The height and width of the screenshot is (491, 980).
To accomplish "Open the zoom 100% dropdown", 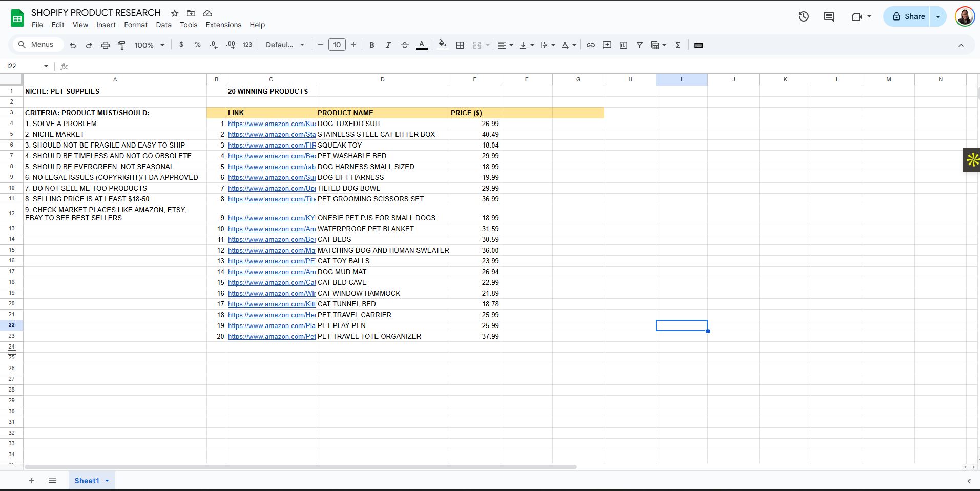I will [150, 45].
